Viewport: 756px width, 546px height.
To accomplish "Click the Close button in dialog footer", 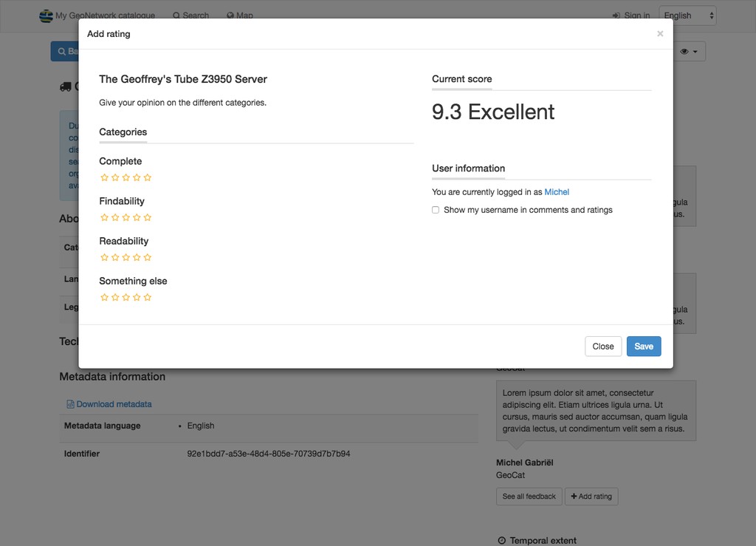I will (x=603, y=347).
